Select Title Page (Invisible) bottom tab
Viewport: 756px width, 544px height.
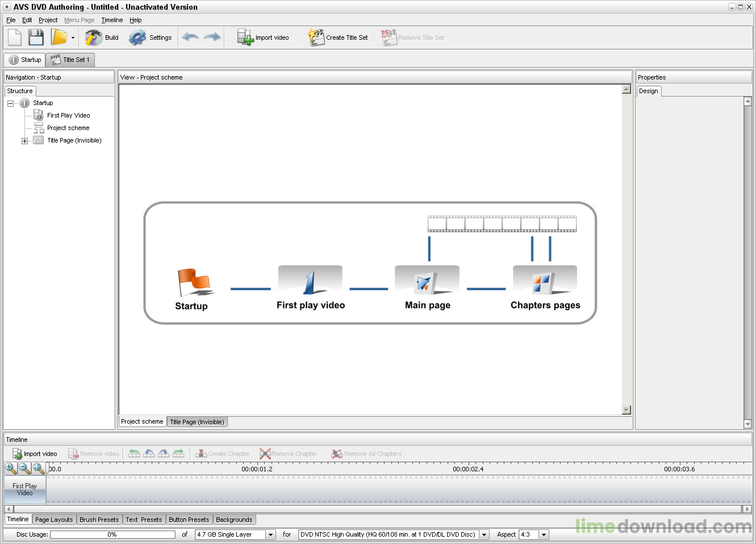(197, 422)
